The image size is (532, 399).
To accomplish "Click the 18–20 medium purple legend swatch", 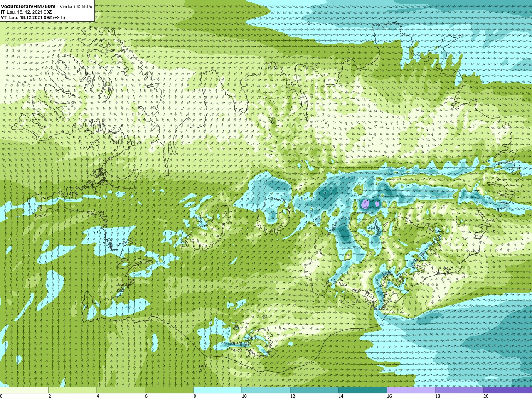I will [x=459, y=390].
